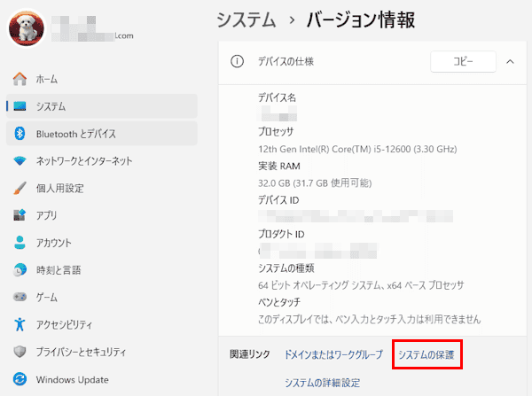
Task: Open システムの保護 link
Action: click(x=426, y=354)
